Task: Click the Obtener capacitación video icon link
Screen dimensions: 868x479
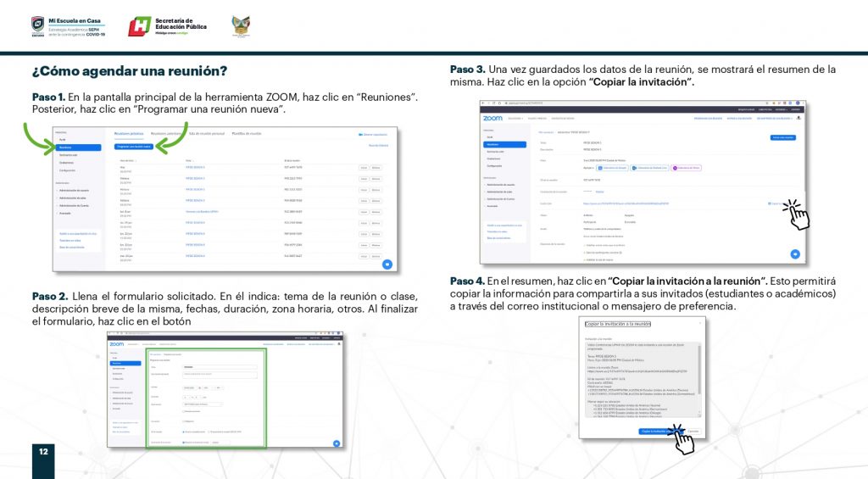Action: [373, 135]
